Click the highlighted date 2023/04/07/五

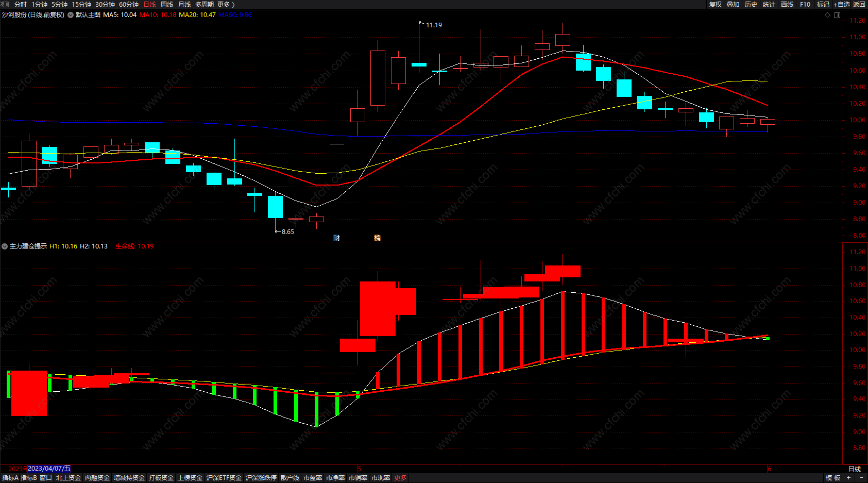coord(49,469)
